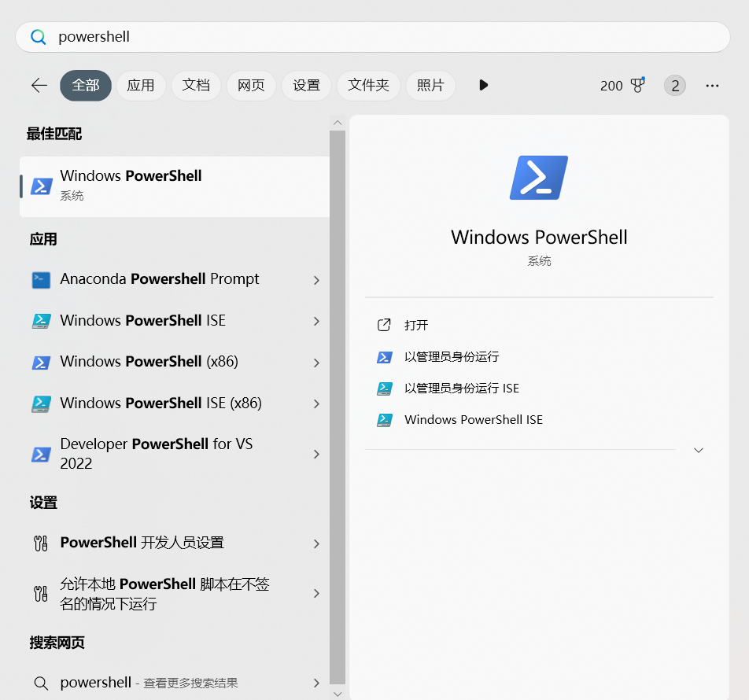749x700 pixels.
Task: Click PowerShell 开发人员设置 tools icon
Action: (x=41, y=543)
